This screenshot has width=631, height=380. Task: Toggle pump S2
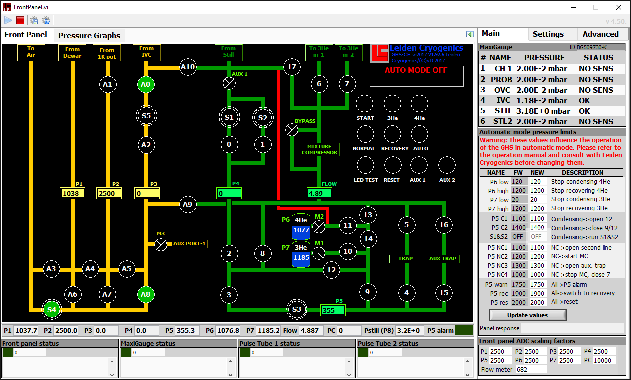click(262, 118)
